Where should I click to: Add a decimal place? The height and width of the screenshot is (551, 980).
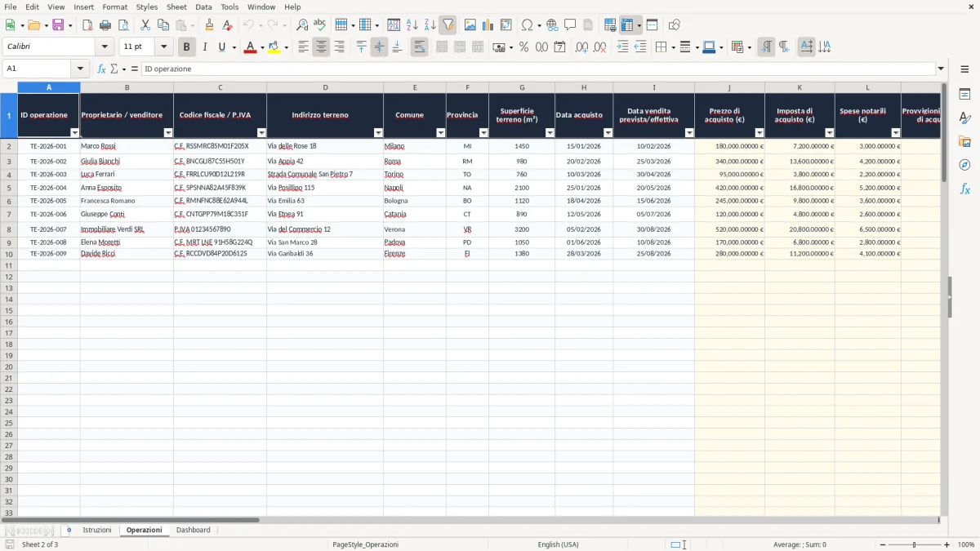[x=582, y=47]
